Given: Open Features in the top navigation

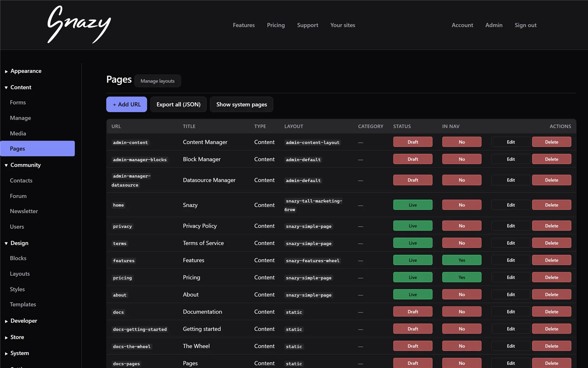Looking at the screenshot, I should 244,25.
